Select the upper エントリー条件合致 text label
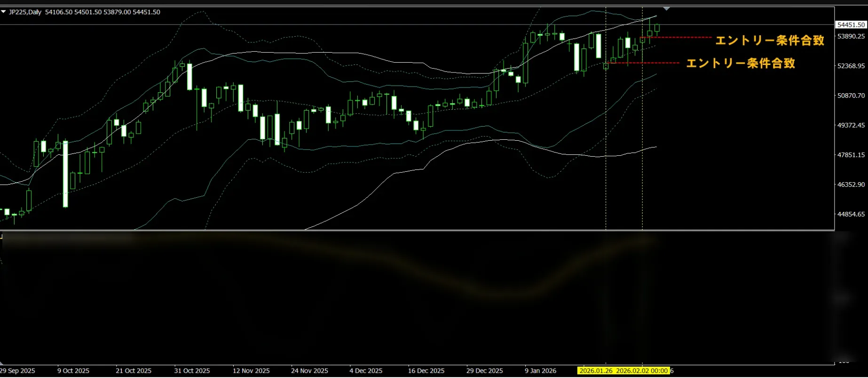This screenshot has width=868, height=378. 770,40
